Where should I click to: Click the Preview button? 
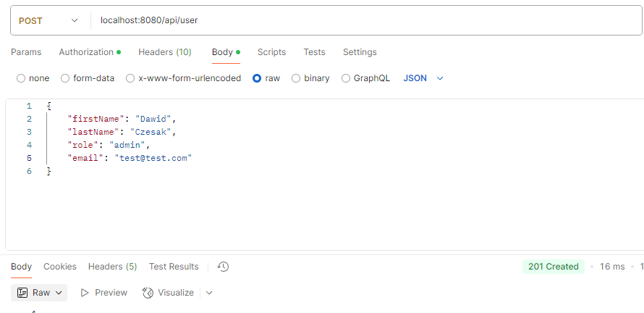pyautogui.click(x=104, y=293)
